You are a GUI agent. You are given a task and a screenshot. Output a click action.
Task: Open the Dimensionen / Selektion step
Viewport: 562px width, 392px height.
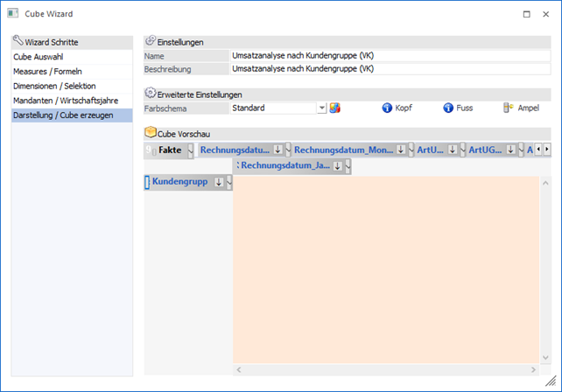click(x=54, y=86)
